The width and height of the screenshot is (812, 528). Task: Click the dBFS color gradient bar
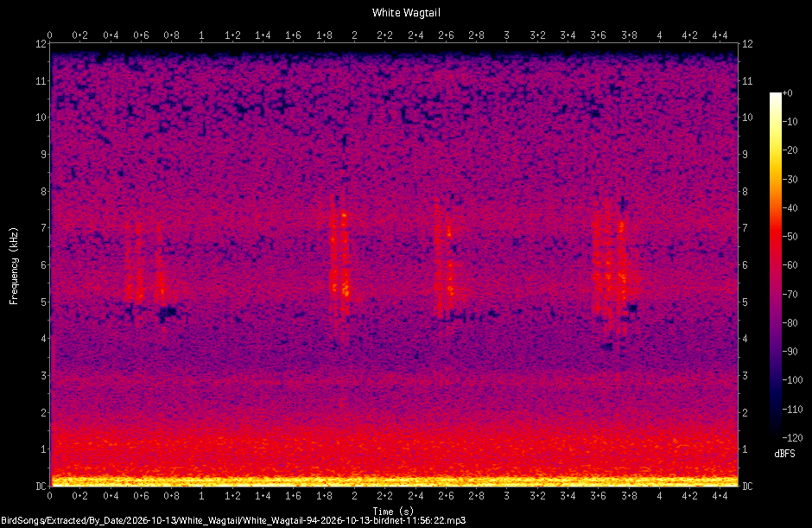[x=775, y=264]
